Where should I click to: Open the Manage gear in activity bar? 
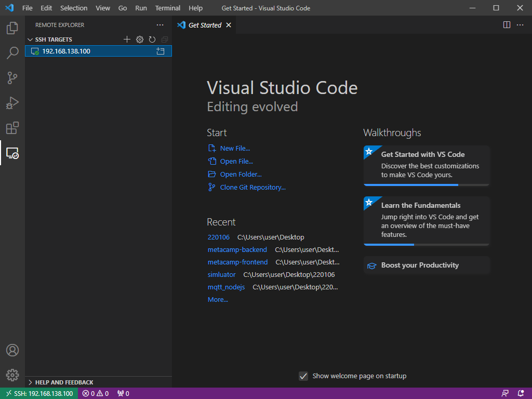[x=12, y=375]
